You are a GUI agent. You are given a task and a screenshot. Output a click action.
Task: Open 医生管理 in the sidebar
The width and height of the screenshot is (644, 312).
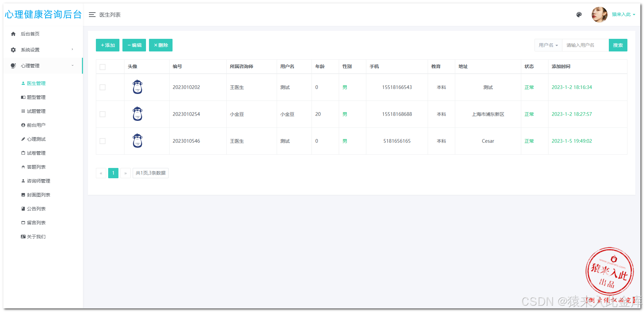[36, 83]
